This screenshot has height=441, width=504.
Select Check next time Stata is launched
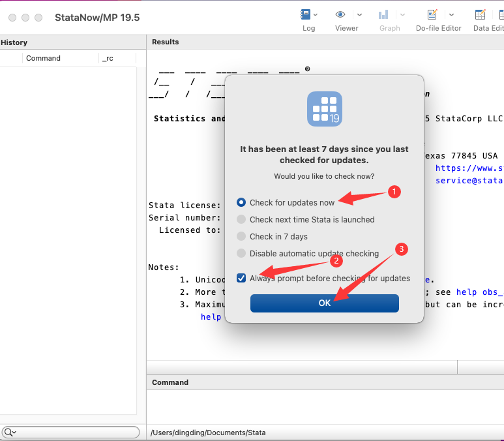coord(241,219)
